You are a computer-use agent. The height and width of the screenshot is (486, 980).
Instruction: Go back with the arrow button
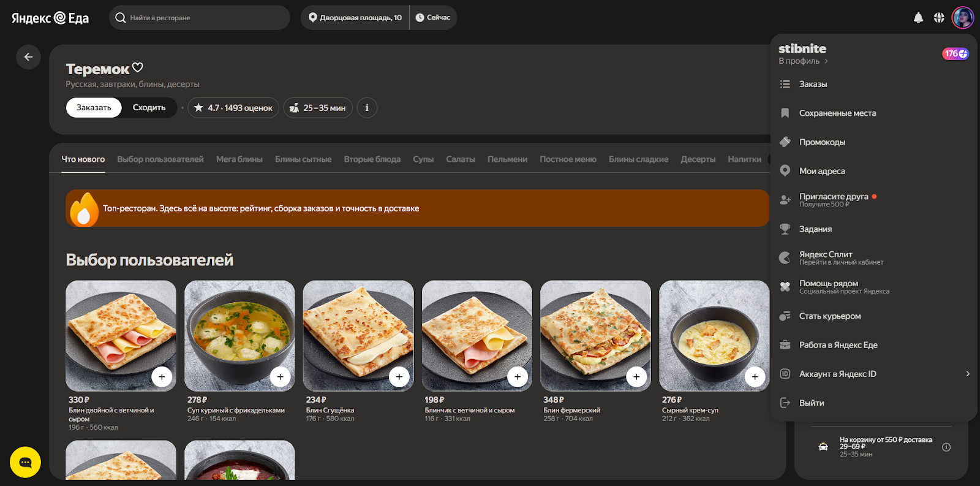tap(28, 57)
